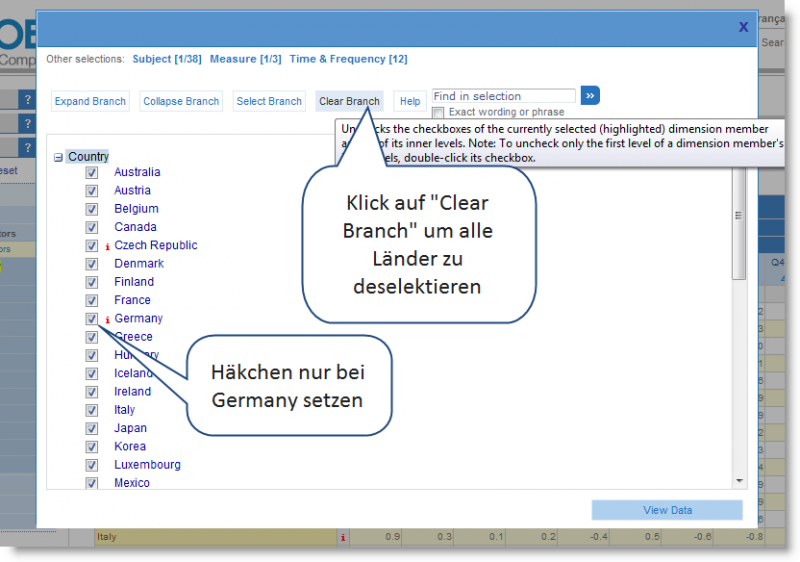This screenshot has width=800, height=562.
Task: Click Collapse Branch button
Action: 181,101
